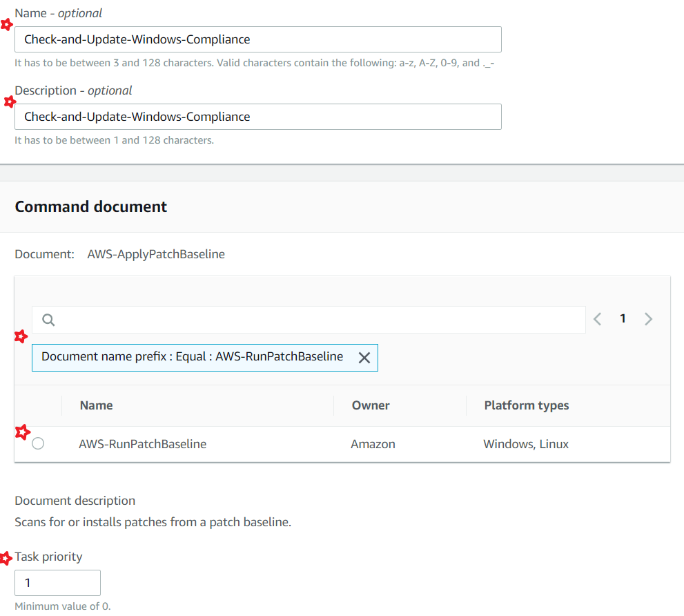Viewport: 684px width, 616px height.
Task: Select the AWS-RunPatchBaseline radio button
Action: tap(38, 443)
